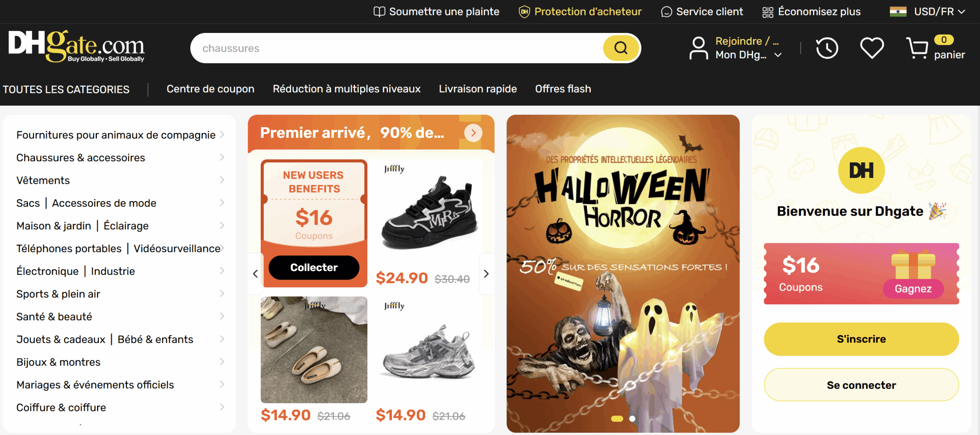Screen dimensions: 980x435
Task: Open Offres flash menu item
Action: click(x=563, y=89)
